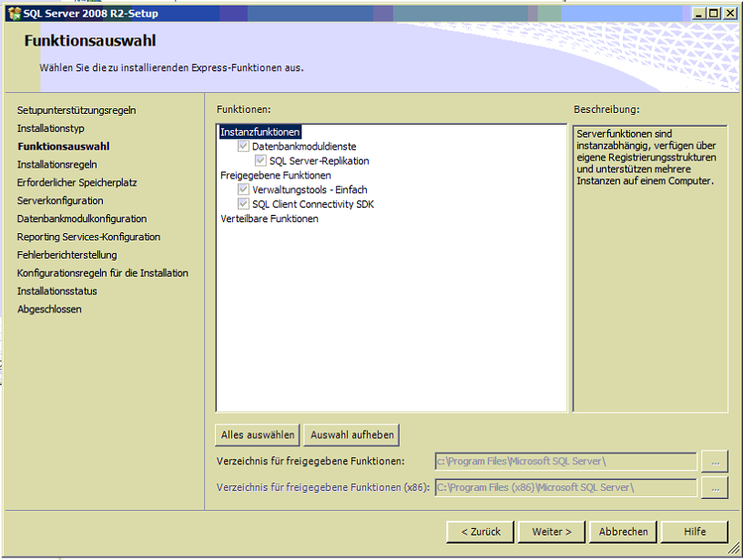This screenshot has height=560, width=743.
Task: Toggle the SQL Client Connectivity SDK checkbox
Action: [243, 204]
